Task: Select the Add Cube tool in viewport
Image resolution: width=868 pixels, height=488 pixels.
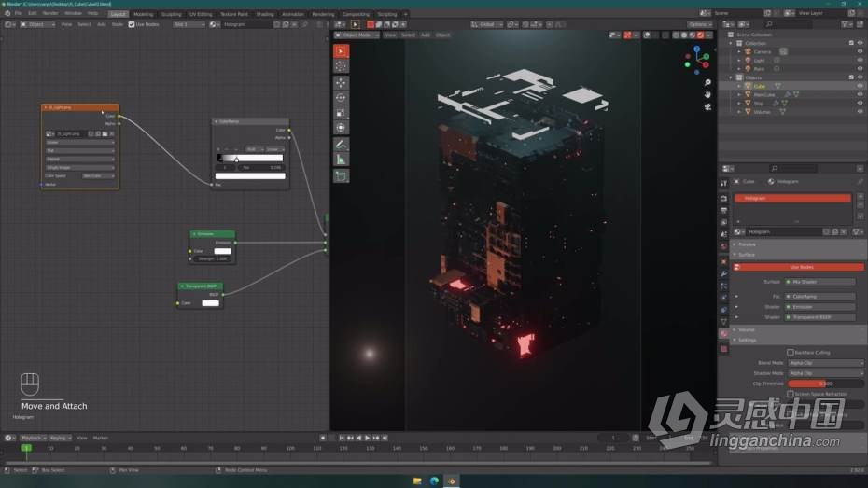Action: 341,176
